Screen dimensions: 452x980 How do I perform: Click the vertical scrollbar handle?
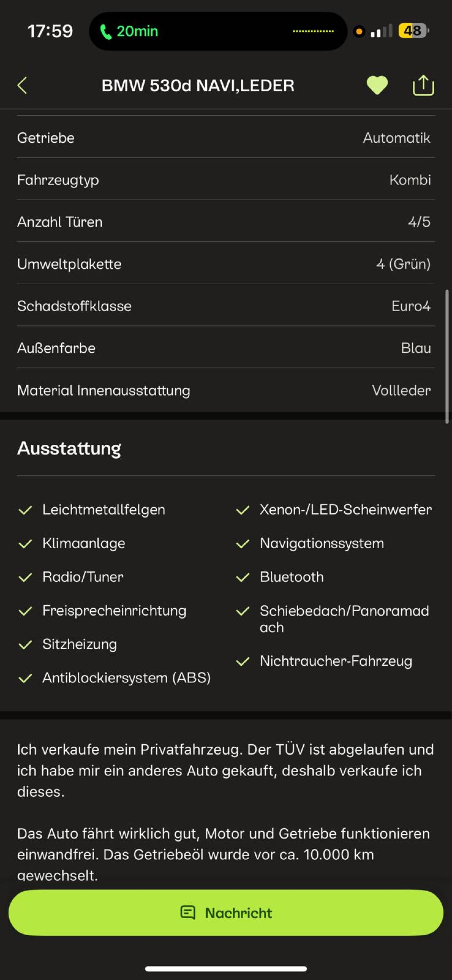click(x=447, y=357)
